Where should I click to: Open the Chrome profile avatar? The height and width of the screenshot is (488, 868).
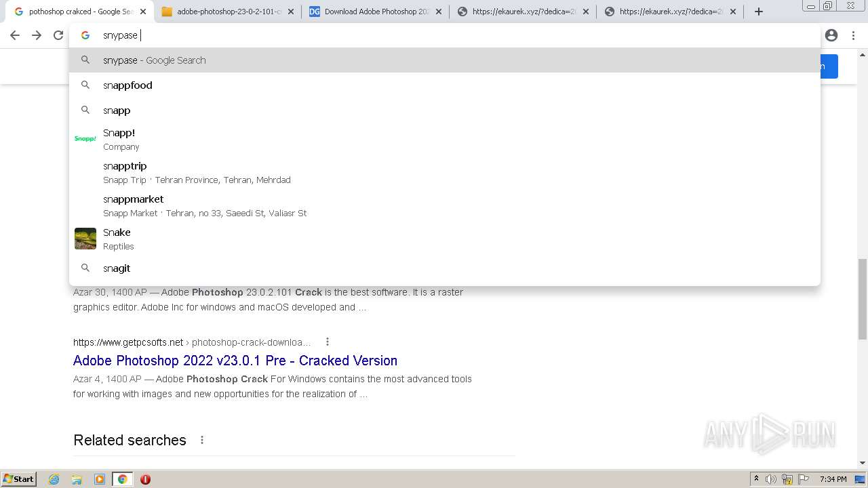pos(831,35)
